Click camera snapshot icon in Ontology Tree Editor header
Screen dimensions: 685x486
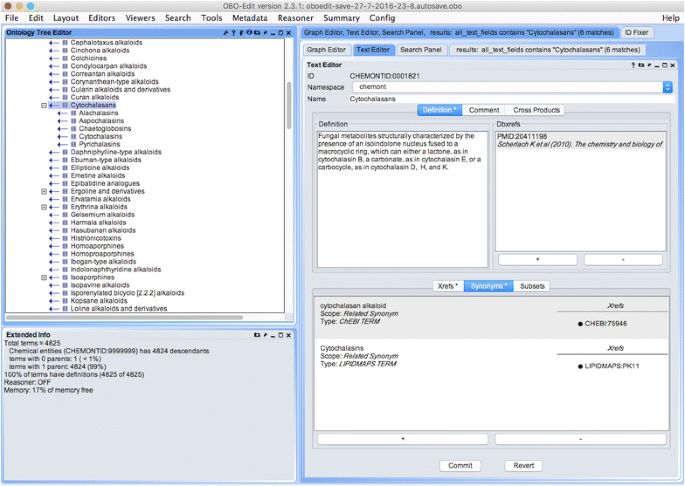tap(257, 33)
